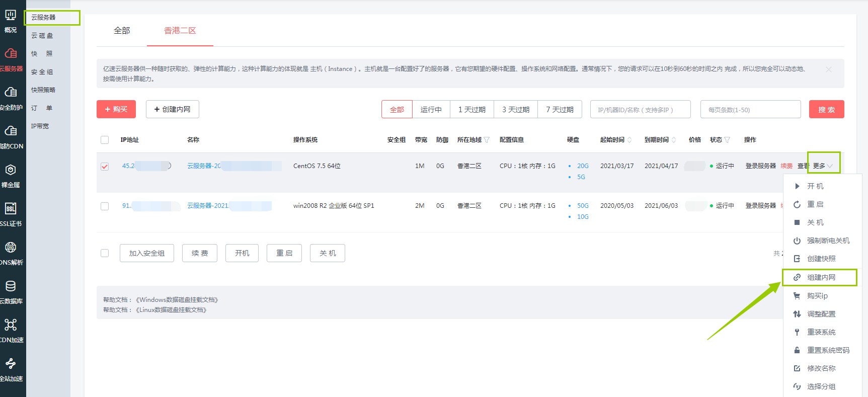Image resolution: width=868 pixels, height=397 pixels.
Task: Click the bottom 开机 batch button
Action: click(242, 253)
